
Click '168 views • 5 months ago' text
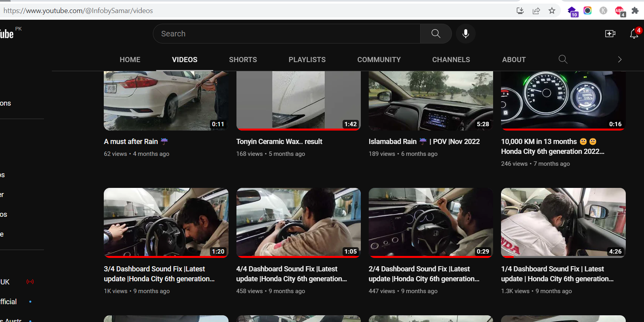[x=271, y=154]
